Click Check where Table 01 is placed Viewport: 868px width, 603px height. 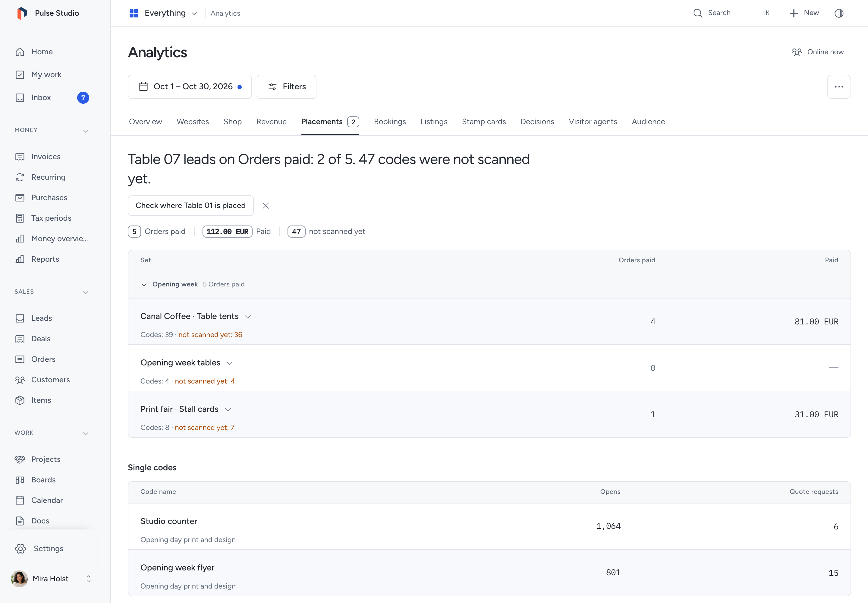click(191, 206)
